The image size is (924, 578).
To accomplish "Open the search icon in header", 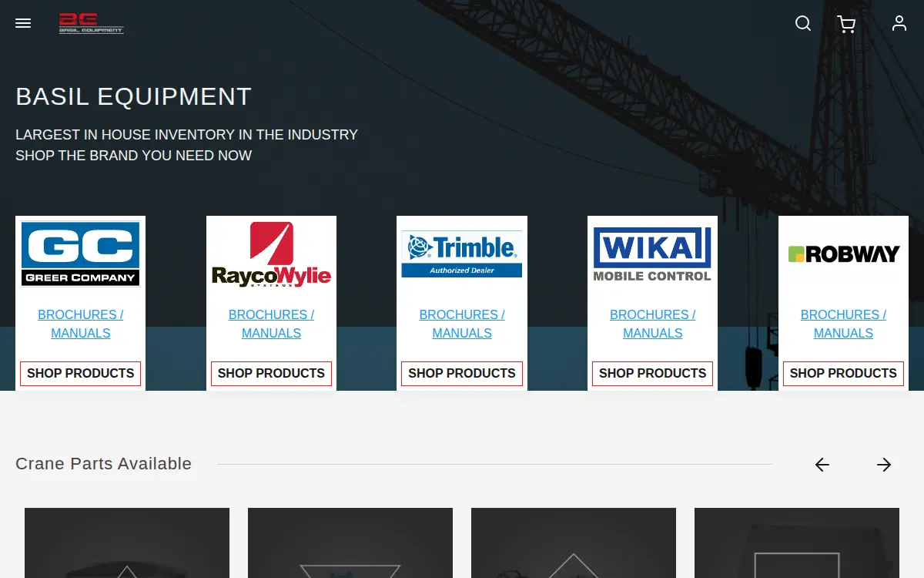I will tap(803, 23).
